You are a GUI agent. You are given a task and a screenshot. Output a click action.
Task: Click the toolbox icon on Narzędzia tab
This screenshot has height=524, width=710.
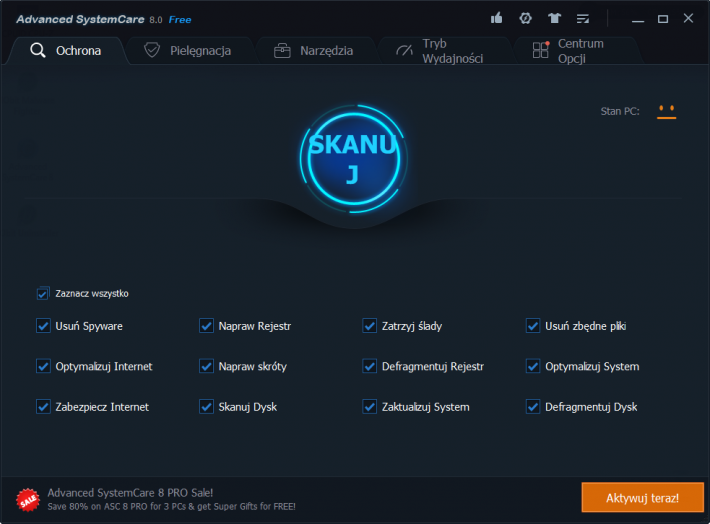(282, 51)
